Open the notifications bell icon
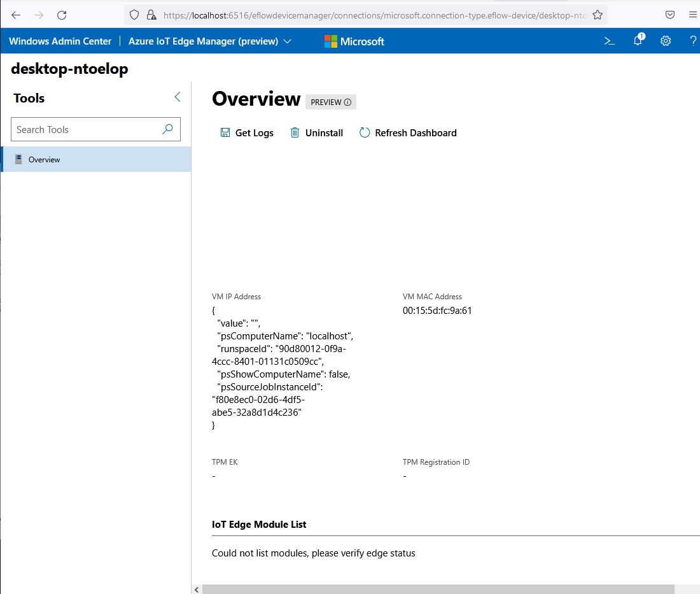700x594 pixels. [x=638, y=41]
